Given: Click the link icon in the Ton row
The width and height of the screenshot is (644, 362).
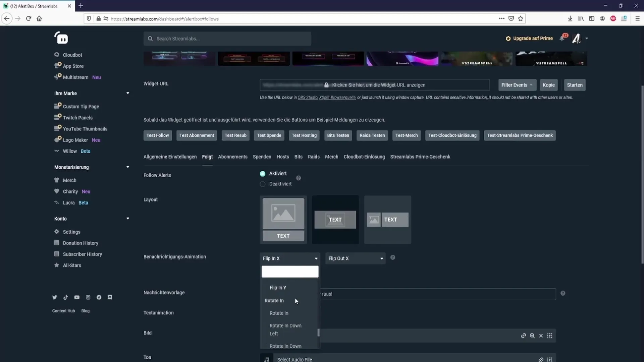Looking at the screenshot, I should point(541,359).
